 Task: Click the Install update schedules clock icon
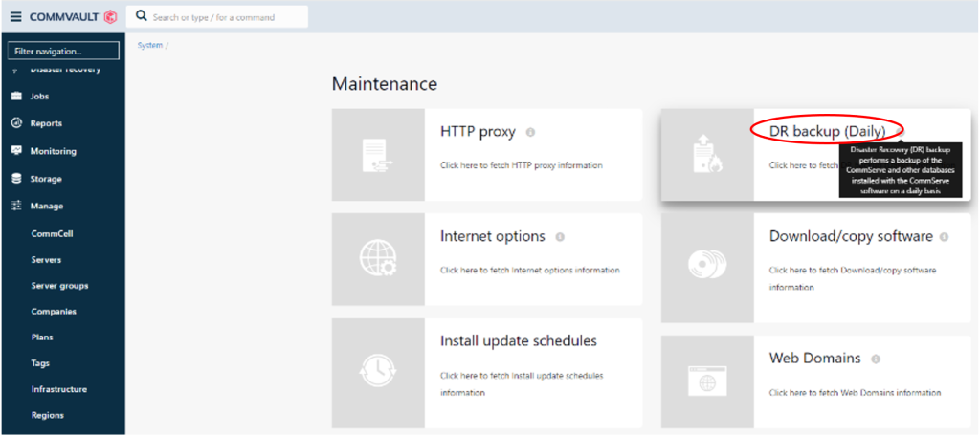tap(377, 373)
